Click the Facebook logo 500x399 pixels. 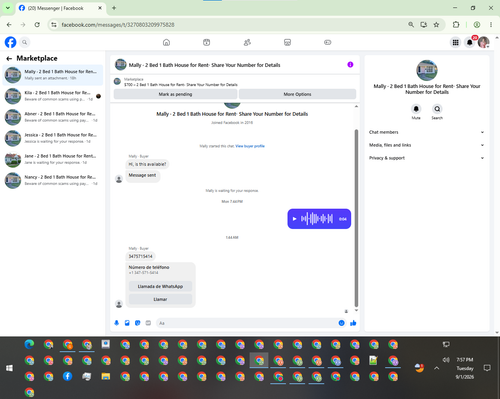tap(10, 42)
